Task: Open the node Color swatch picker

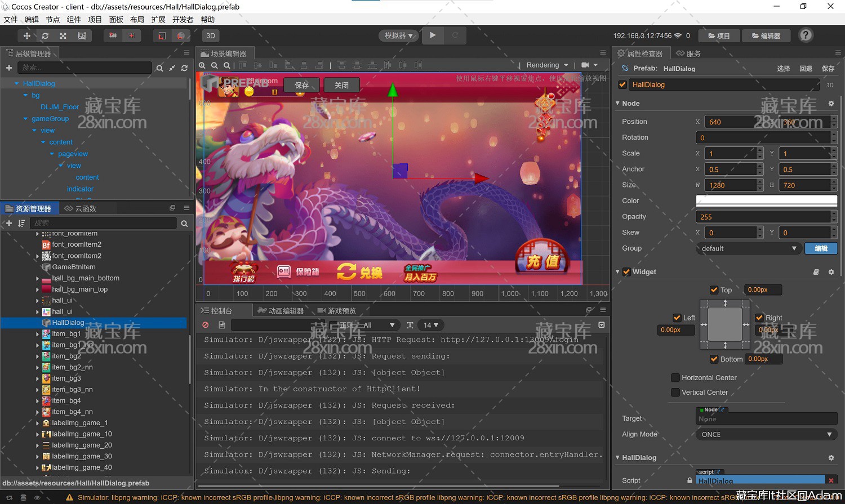Action: (x=766, y=201)
